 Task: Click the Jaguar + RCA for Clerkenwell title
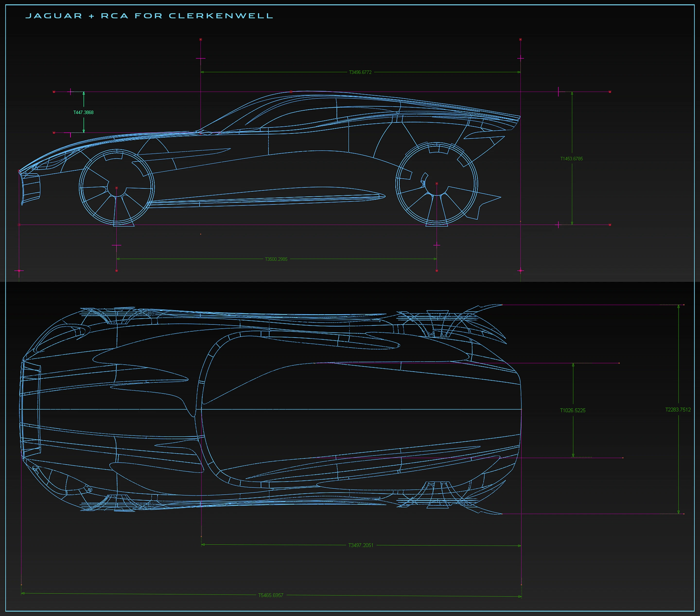point(149,16)
